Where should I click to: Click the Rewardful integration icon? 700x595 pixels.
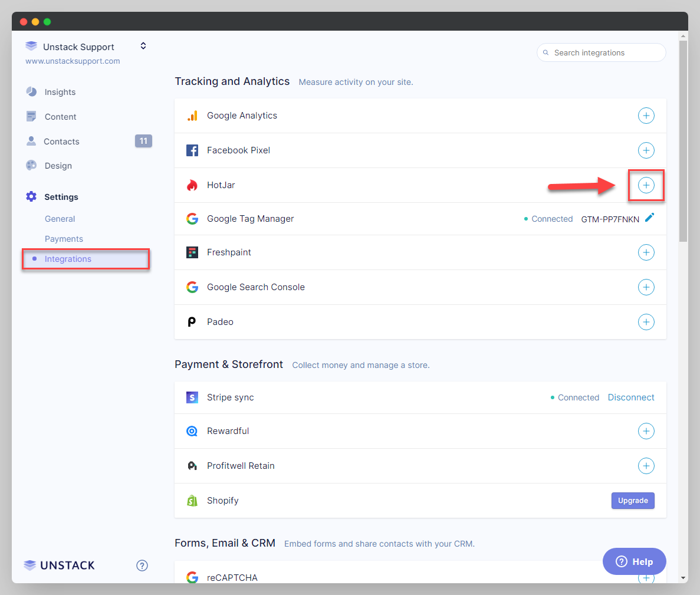(x=192, y=431)
